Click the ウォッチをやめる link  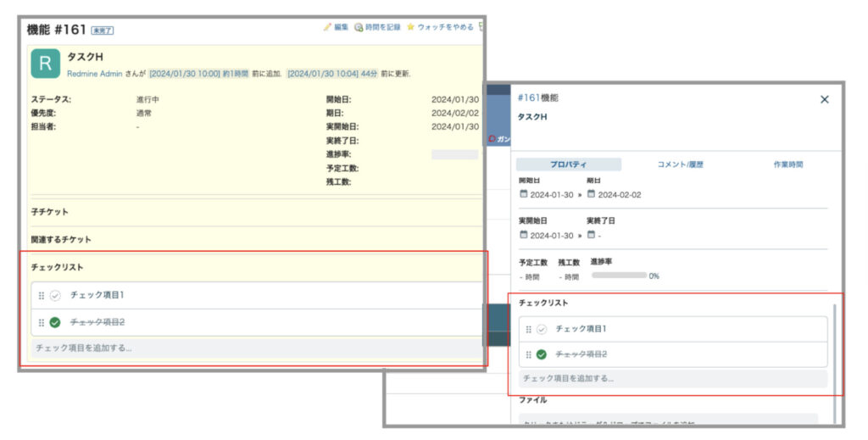pos(446,26)
